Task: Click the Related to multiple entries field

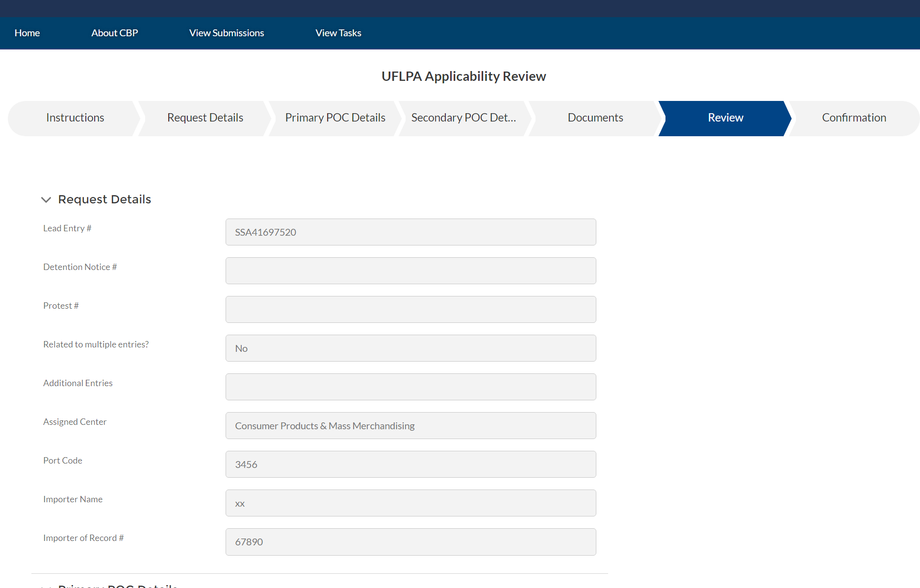Action: pos(410,348)
